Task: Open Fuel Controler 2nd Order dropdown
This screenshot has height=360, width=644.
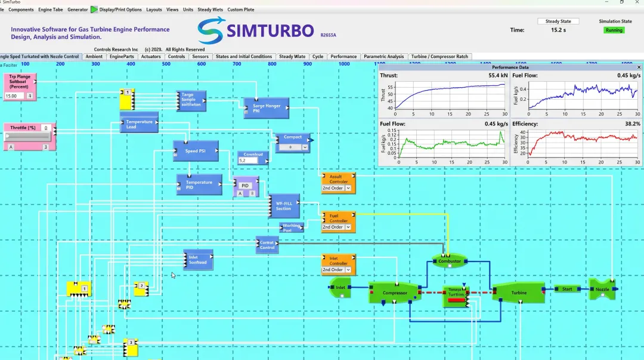Action: pyautogui.click(x=348, y=227)
